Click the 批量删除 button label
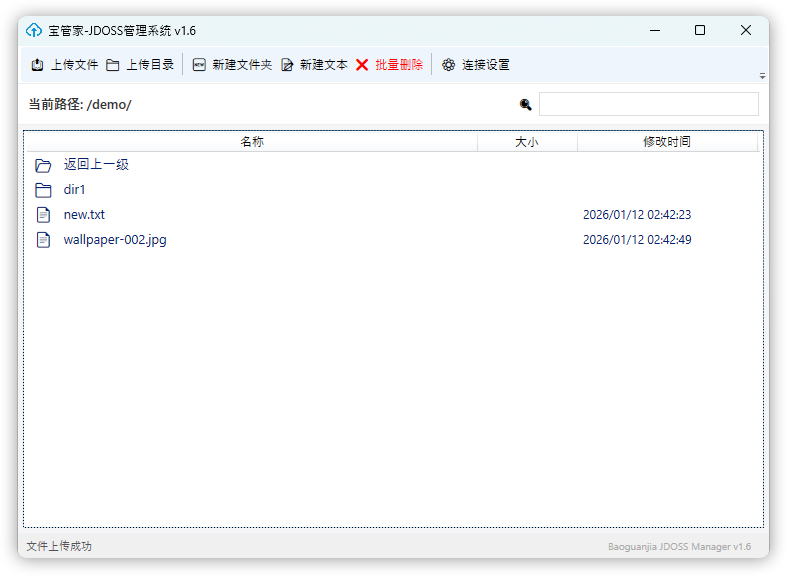 [399, 65]
